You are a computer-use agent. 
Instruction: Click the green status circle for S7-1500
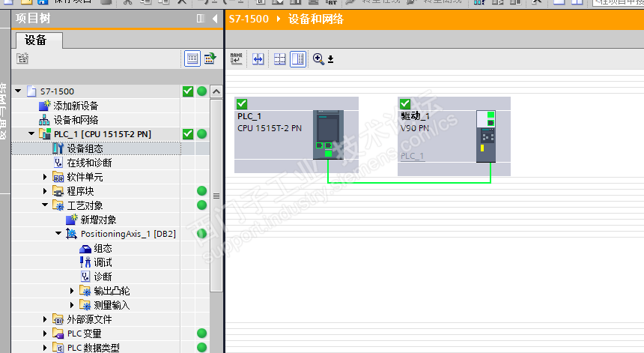click(201, 91)
